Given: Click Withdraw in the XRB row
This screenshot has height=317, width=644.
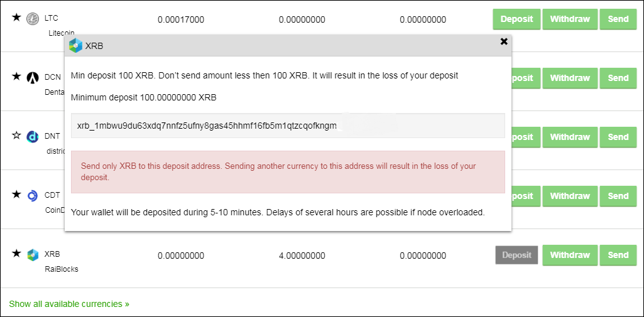Looking at the screenshot, I should [x=570, y=255].
